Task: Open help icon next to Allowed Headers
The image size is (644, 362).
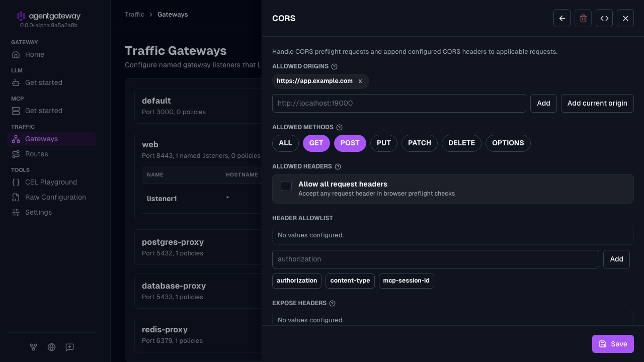Action: 338,167
